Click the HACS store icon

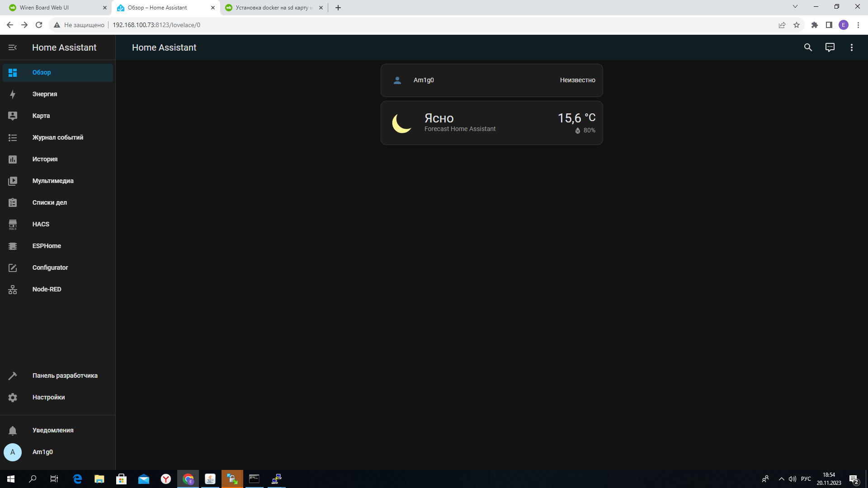coord(13,224)
